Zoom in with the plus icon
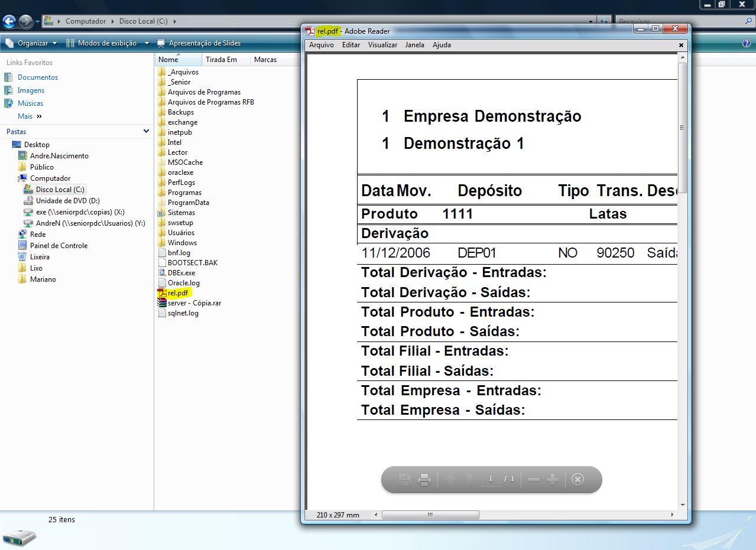The image size is (756, 550). 553,480
